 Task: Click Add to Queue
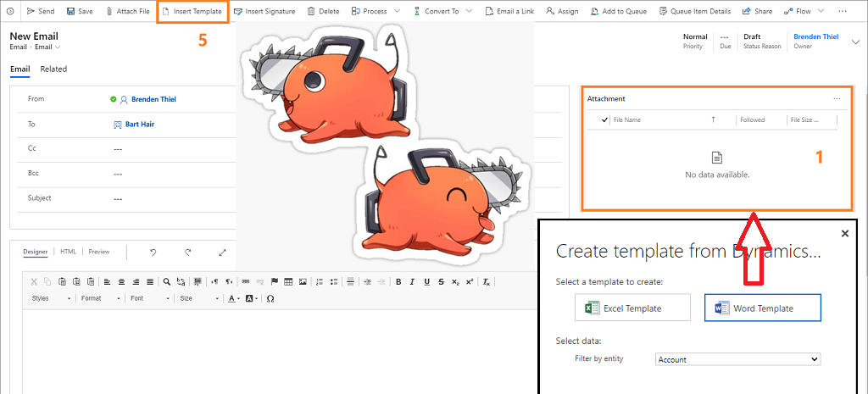click(x=620, y=11)
